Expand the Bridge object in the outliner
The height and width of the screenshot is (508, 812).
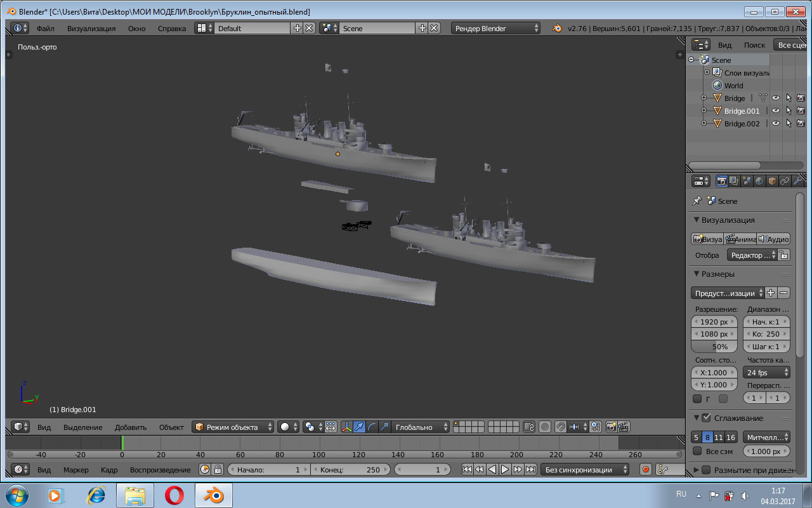[704, 98]
